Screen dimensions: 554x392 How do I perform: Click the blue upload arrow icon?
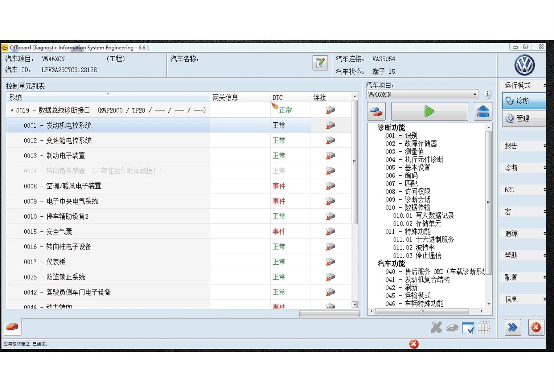click(483, 111)
